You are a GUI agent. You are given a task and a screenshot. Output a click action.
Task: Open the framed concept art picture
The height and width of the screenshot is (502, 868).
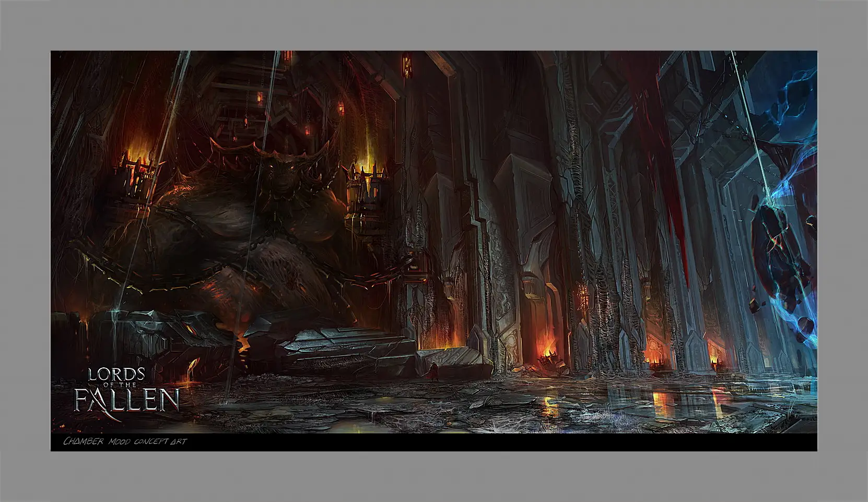[433, 251]
